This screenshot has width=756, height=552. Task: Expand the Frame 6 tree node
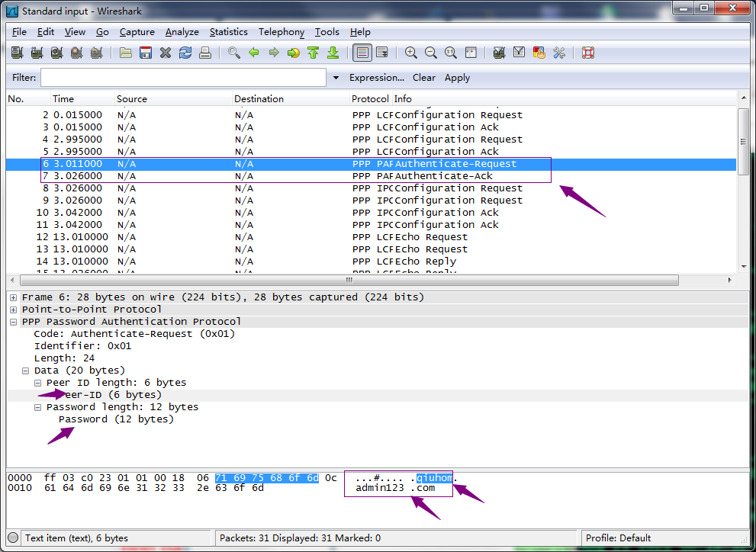(14, 297)
